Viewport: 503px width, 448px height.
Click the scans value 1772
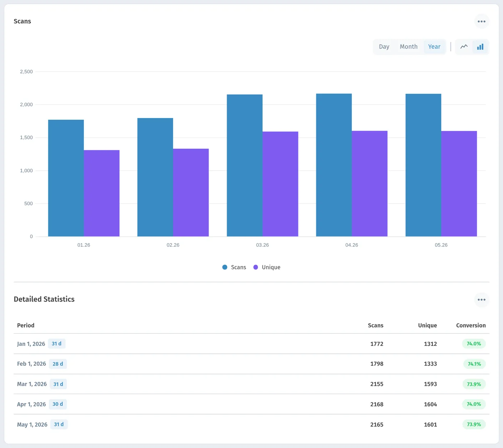coord(377,344)
